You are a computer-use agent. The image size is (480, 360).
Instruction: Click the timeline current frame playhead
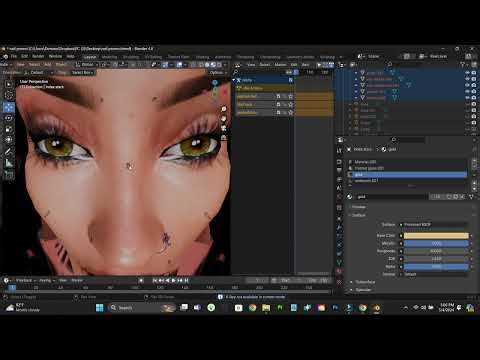click(12, 287)
